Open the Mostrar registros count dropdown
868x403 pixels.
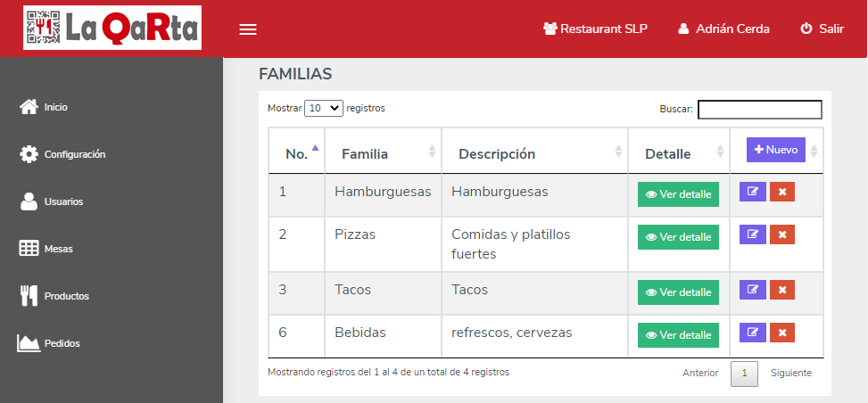pos(324,108)
